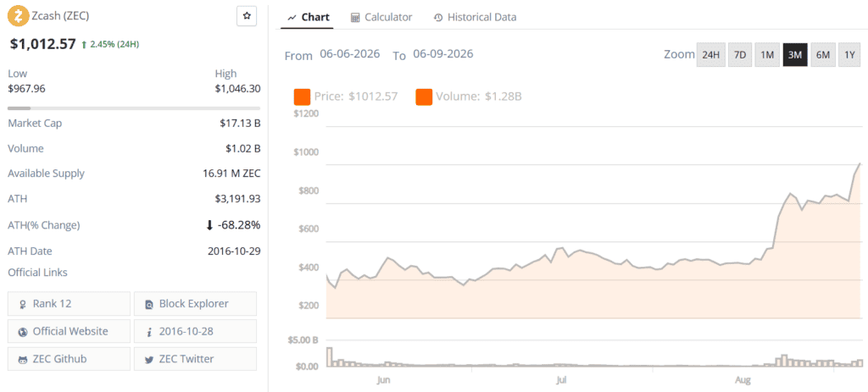The width and height of the screenshot is (868, 392).
Task: Open the ZEC Twitter link
Action: (196, 359)
